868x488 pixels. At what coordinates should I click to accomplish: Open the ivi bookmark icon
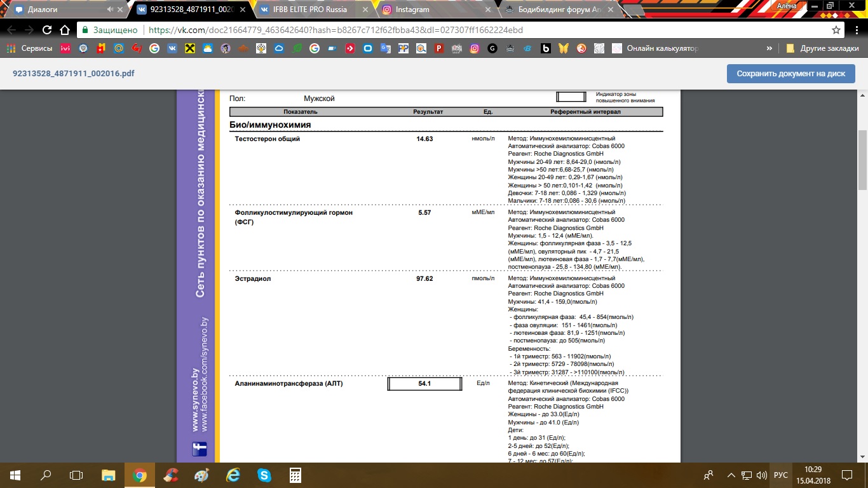[65, 48]
